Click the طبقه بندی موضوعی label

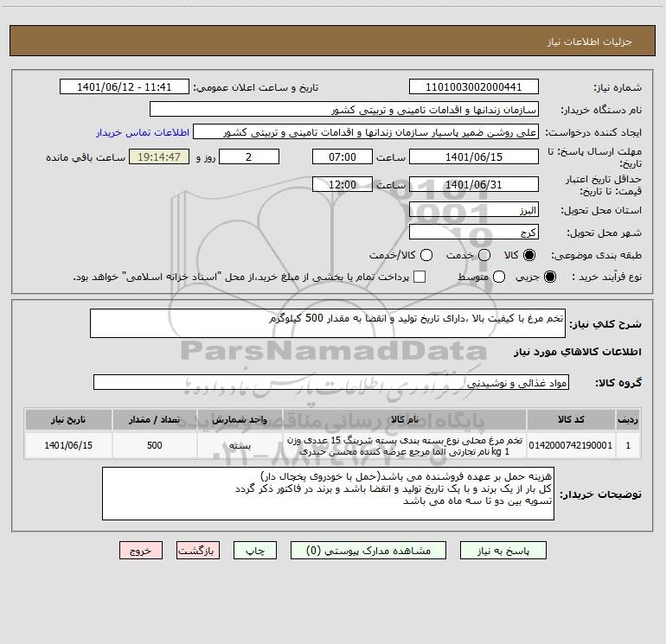click(x=596, y=255)
